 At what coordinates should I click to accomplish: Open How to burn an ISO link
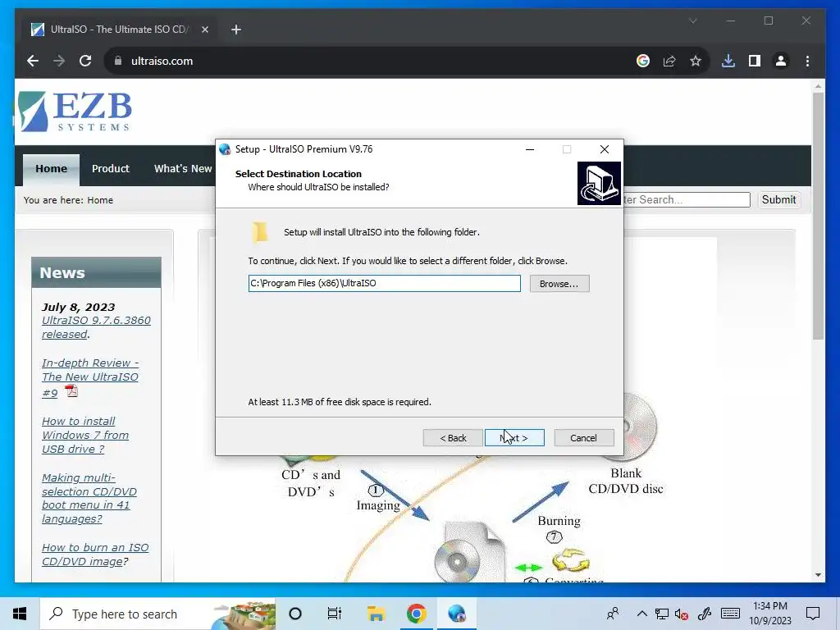pos(95,555)
